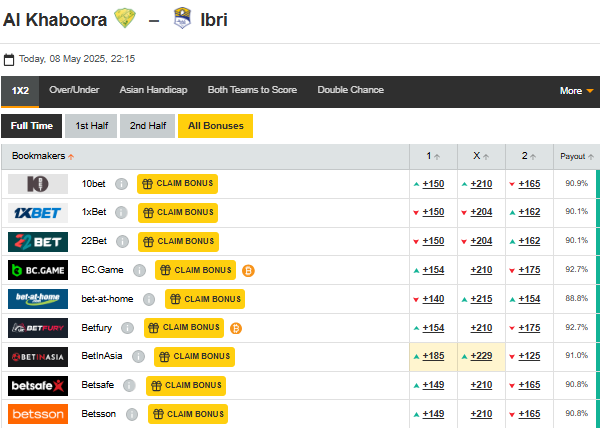Claim the bet-at-home bonus
The width and height of the screenshot is (600, 428).
(204, 299)
